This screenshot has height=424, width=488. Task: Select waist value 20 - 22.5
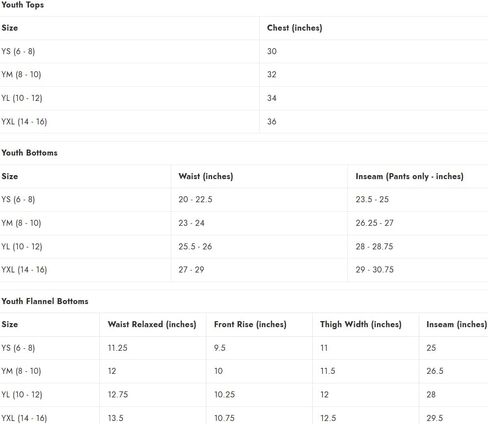pos(195,199)
